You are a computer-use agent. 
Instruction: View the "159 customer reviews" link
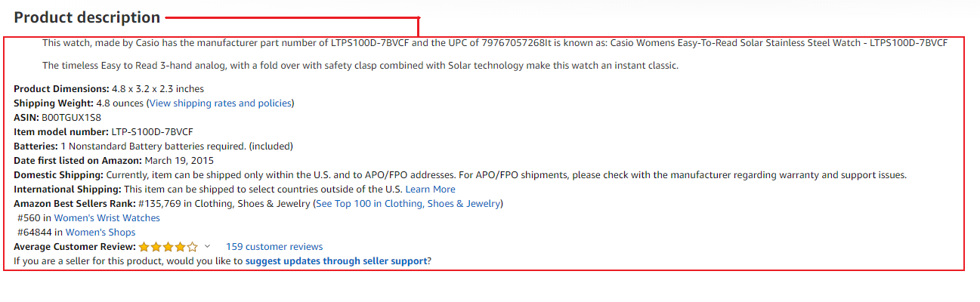[x=274, y=247]
